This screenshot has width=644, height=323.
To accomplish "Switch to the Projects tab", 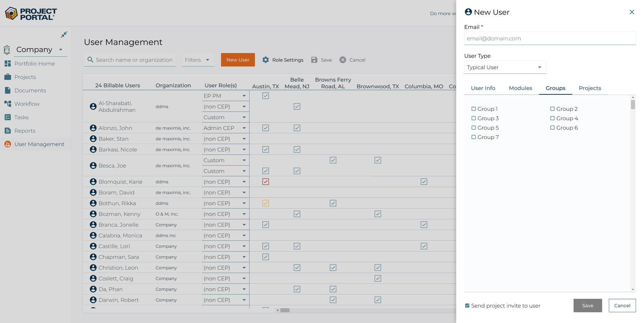I will 590,88.
